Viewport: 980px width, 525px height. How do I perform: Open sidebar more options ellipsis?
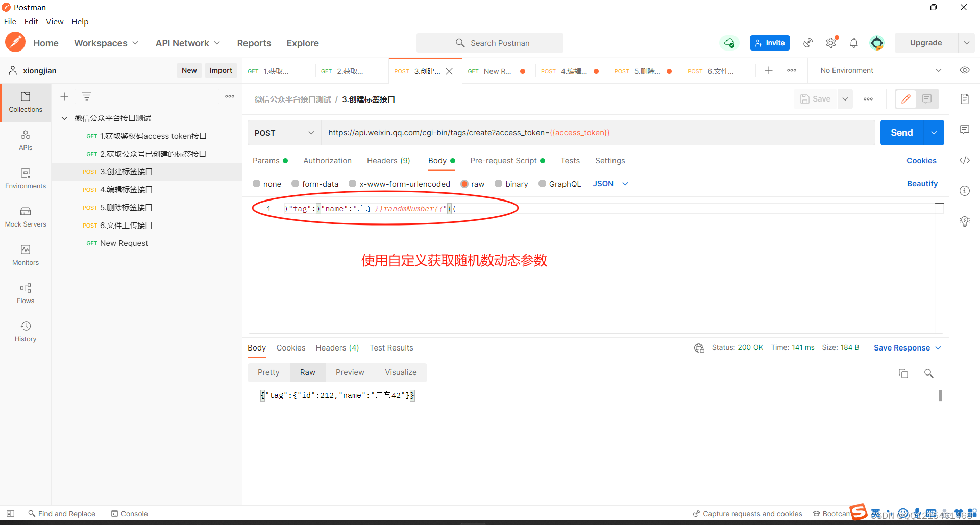point(230,96)
